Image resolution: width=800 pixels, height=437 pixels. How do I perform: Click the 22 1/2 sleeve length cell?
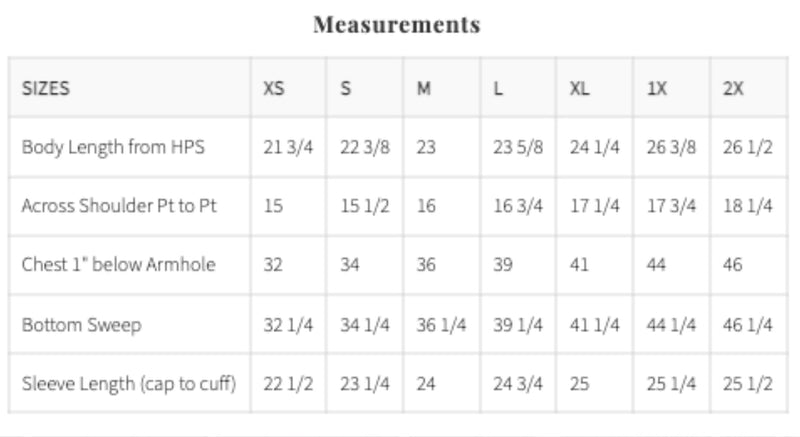point(287,383)
